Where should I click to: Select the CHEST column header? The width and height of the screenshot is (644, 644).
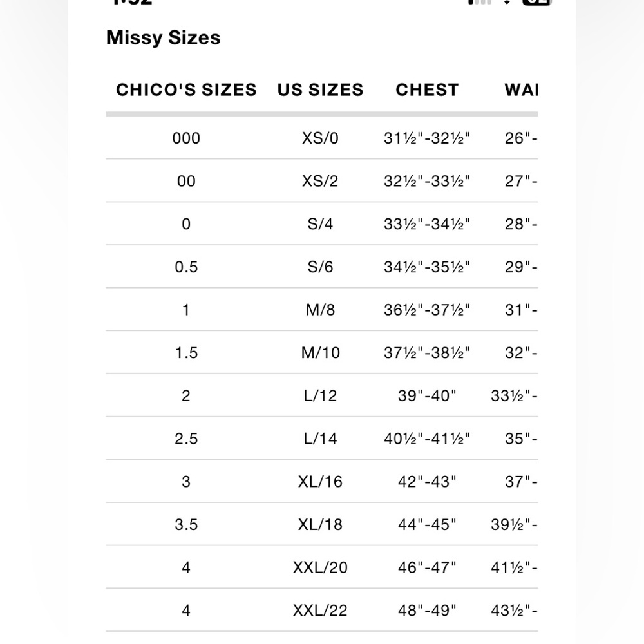(427, 90)
